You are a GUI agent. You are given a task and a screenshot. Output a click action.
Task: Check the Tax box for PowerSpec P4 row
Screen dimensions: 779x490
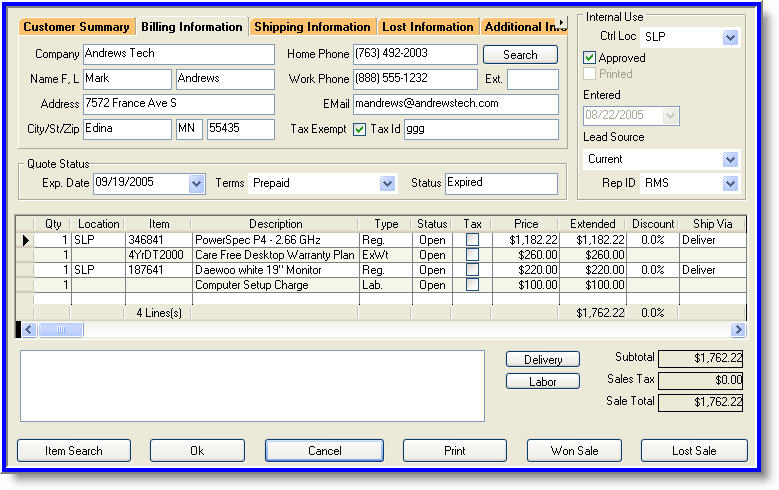pyautogui.click(x=472, y=240)
